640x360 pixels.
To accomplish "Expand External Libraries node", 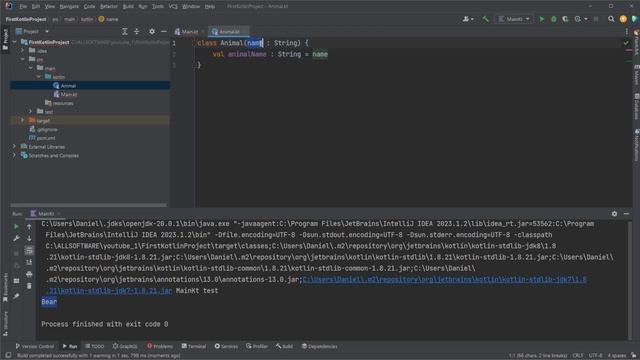I will (15, 147).
